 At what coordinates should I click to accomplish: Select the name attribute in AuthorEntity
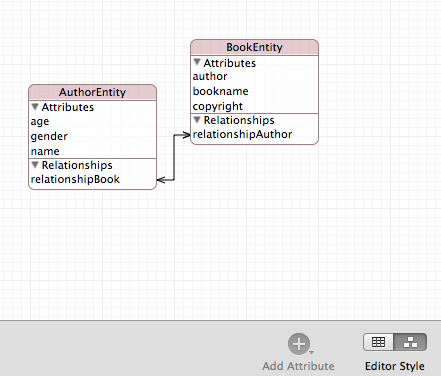point(45,152)
